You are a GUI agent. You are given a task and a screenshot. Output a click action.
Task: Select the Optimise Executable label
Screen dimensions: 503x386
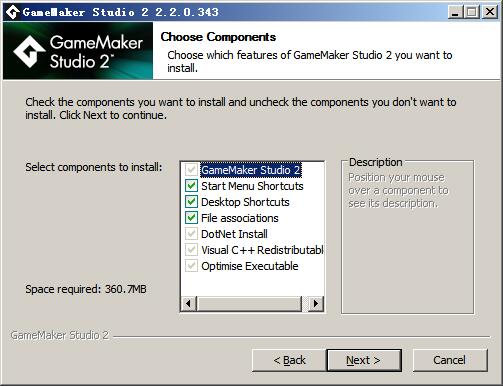tap(250, 266)
